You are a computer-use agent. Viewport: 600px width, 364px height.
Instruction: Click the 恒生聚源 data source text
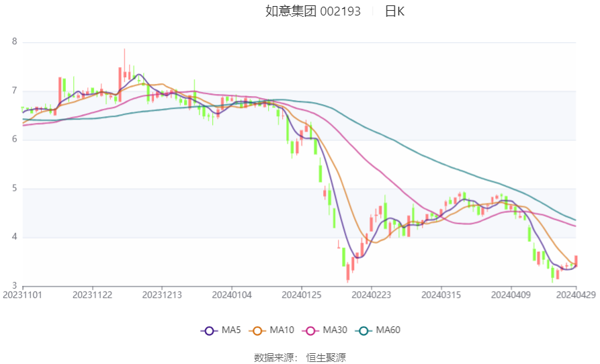click(326, 357)
